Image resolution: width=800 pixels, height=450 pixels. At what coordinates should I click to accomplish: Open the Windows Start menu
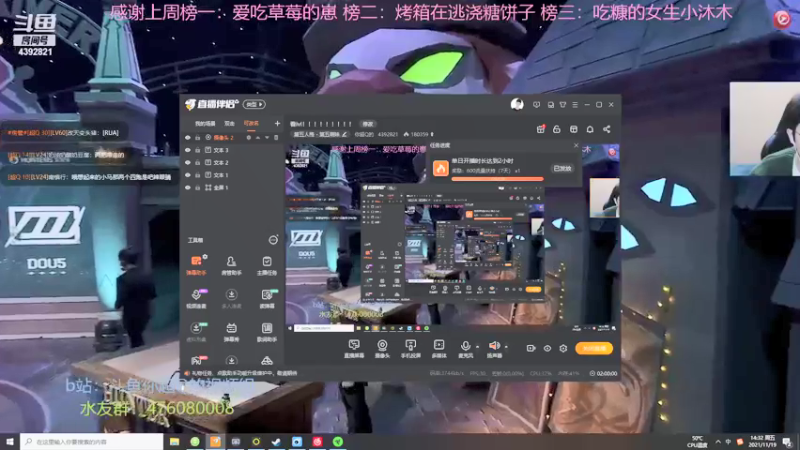pyautogui.click(x=10, y=441)
